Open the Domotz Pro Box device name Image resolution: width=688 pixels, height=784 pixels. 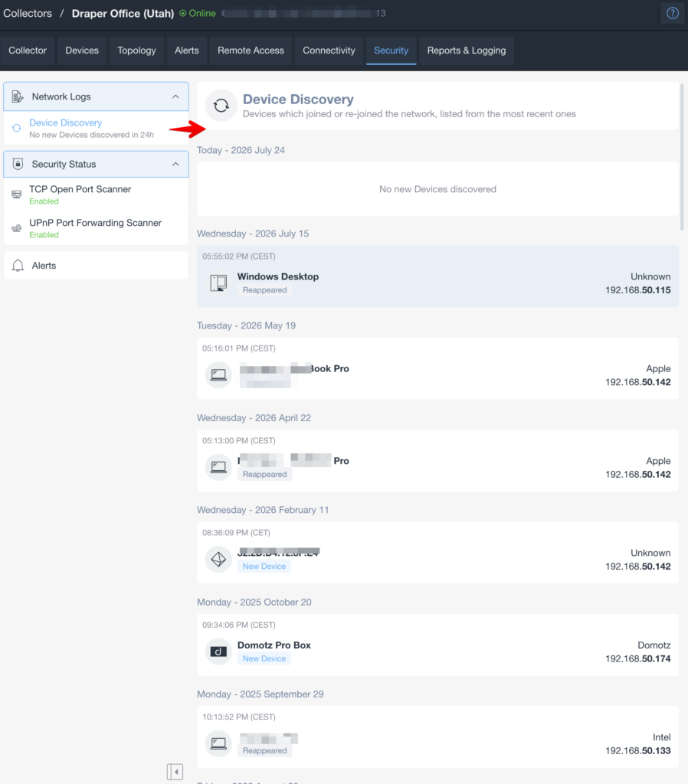pyautogui.click(x=274, y=645)
